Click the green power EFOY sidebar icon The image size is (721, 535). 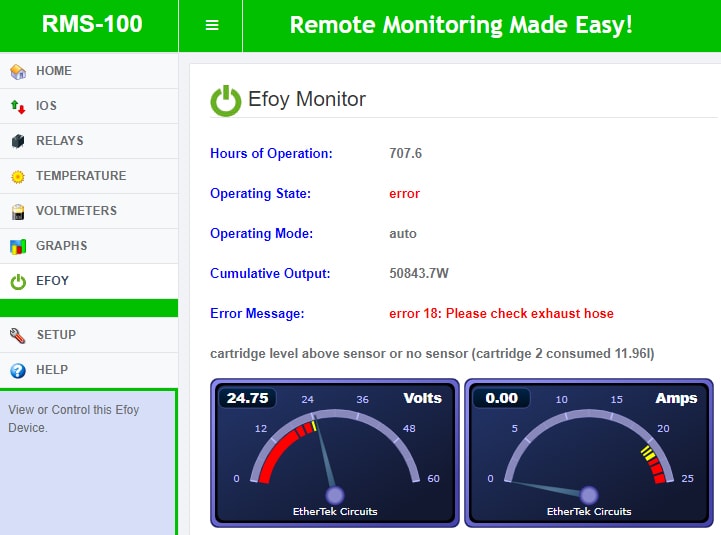pyautogui.click(x=17, y=281)
